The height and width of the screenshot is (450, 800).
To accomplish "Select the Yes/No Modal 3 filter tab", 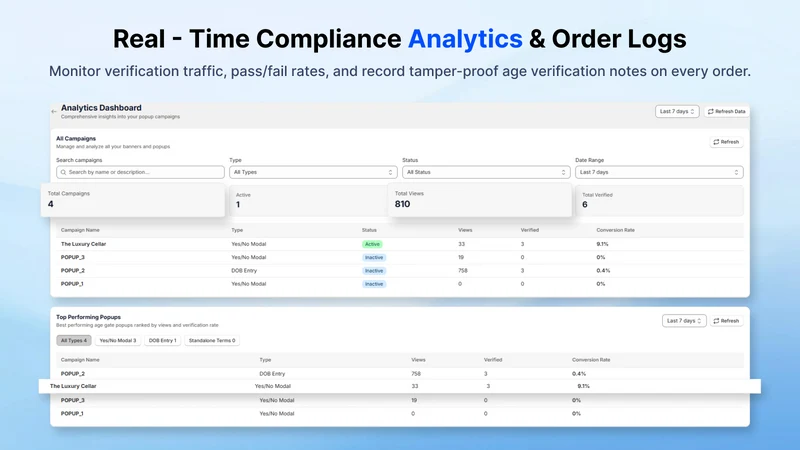I will click(118, 340).
